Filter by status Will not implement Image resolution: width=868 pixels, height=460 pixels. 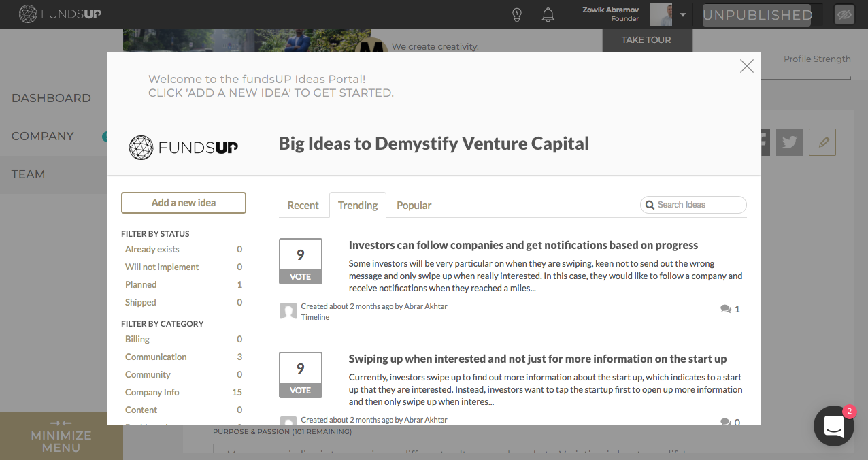tap(162, 267)
